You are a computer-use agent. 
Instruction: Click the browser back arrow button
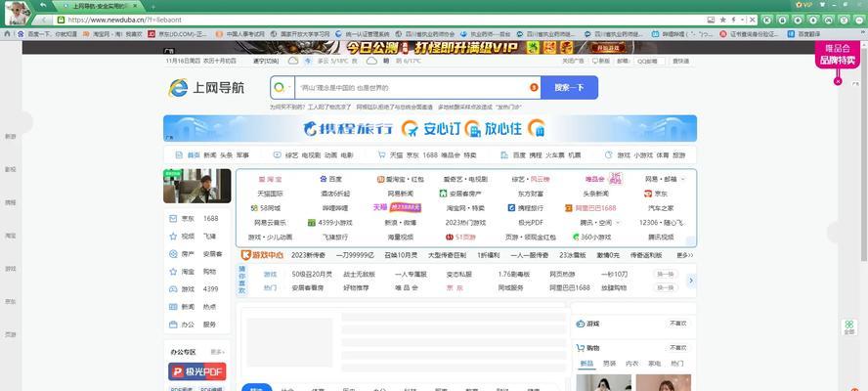click(x=43, y=20)
